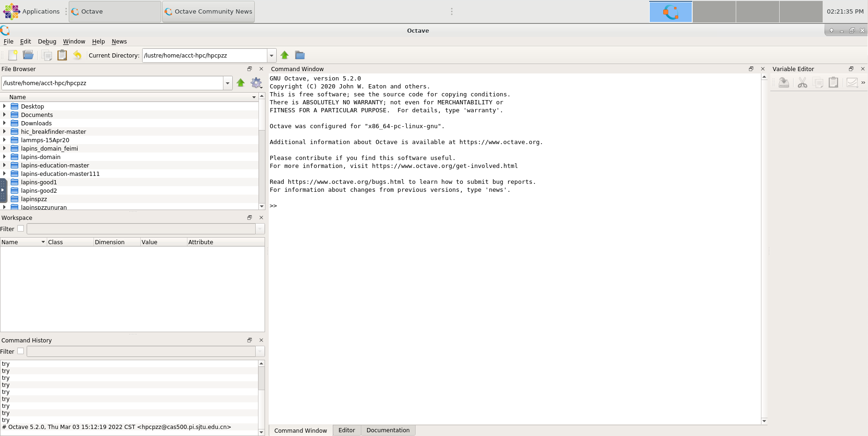868x436 pixels.
Task: Open File Browser settings gear menu
Action: (256, 83)
